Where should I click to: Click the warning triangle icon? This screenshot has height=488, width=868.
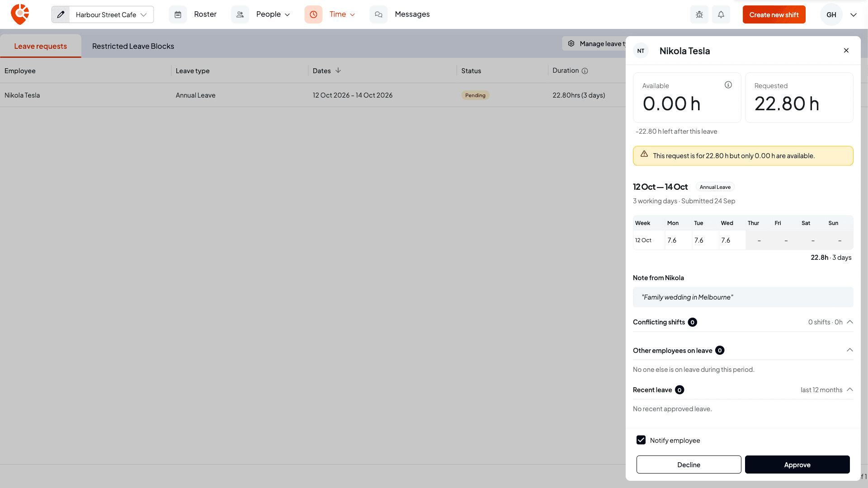click(x=644, y=154)
